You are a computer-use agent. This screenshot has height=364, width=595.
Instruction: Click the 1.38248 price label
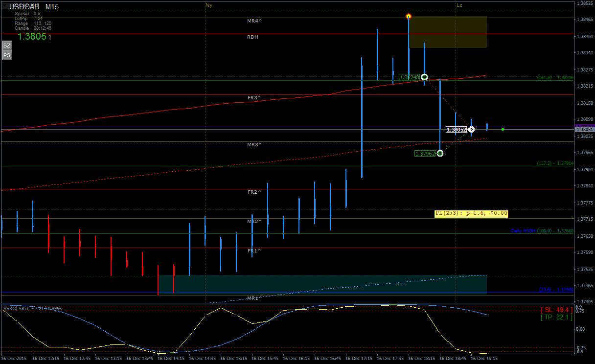(410, 77)
